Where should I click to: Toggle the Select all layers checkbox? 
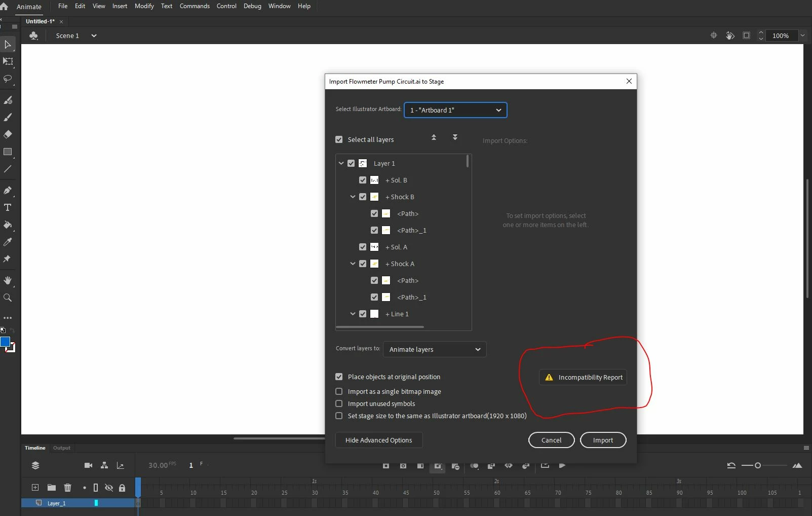(339, 139)
